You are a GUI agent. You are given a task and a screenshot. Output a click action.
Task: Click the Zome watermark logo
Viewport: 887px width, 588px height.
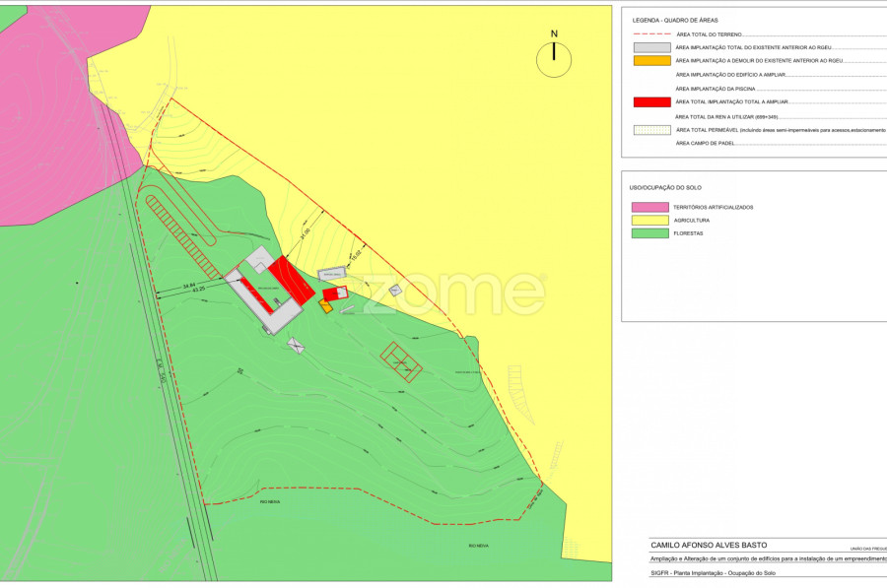click(x=453, y=293)
